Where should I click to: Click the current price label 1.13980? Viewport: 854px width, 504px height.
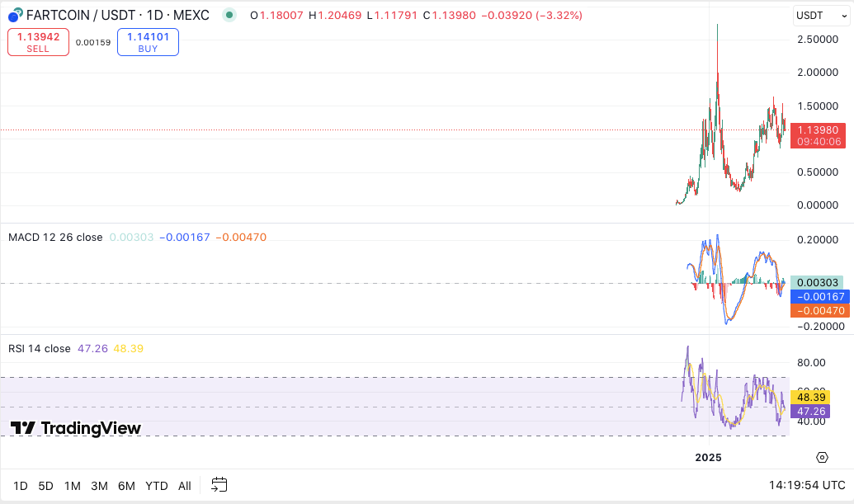click(819, 130)
